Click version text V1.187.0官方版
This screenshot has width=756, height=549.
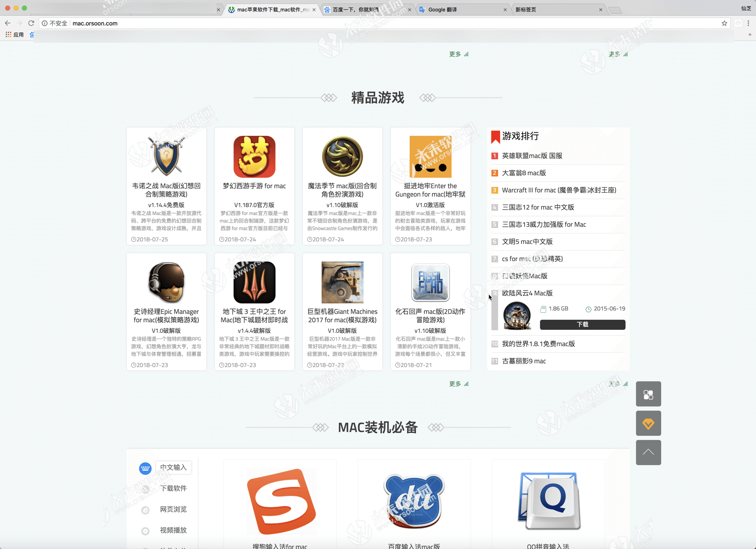click(255, 205)
